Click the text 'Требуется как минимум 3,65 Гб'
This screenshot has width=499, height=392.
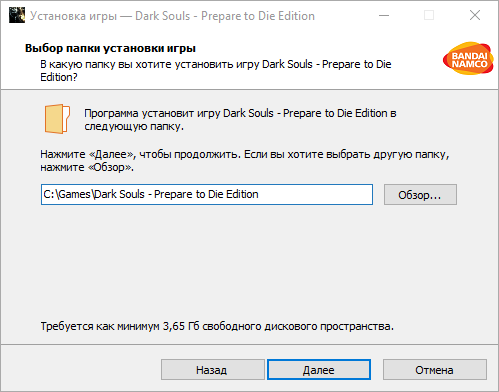pyautogui.click(x=120, y=326)
